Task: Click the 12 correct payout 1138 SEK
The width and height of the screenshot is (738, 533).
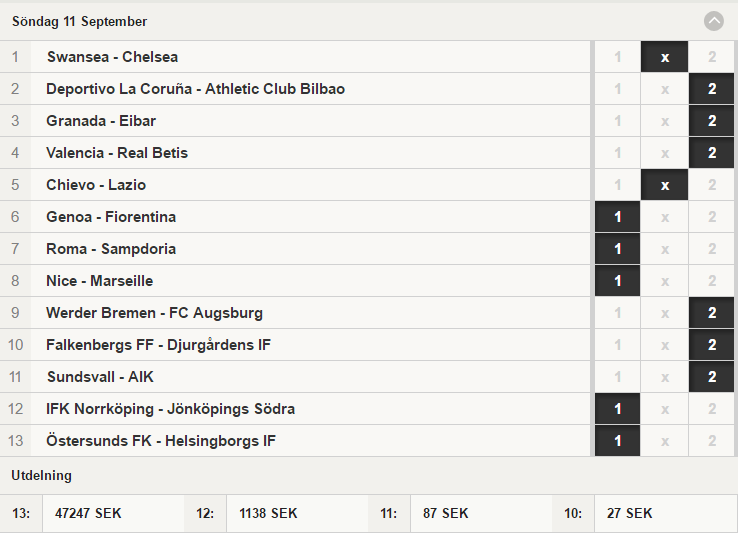Action: [x=268, y=513]
